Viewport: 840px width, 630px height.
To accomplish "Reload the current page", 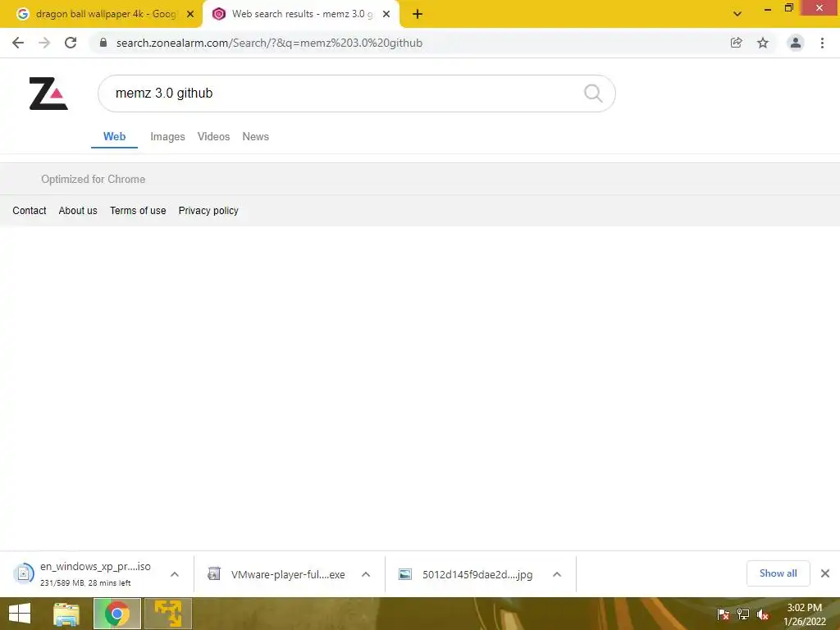I will point(71,43).
